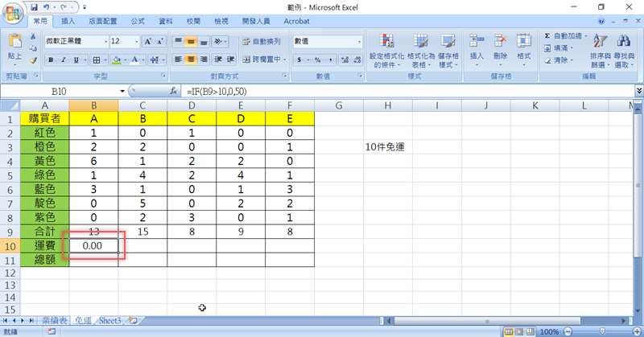The image size is (644, 337).
Task: Expand the formula bar
Action: point(638,91)
